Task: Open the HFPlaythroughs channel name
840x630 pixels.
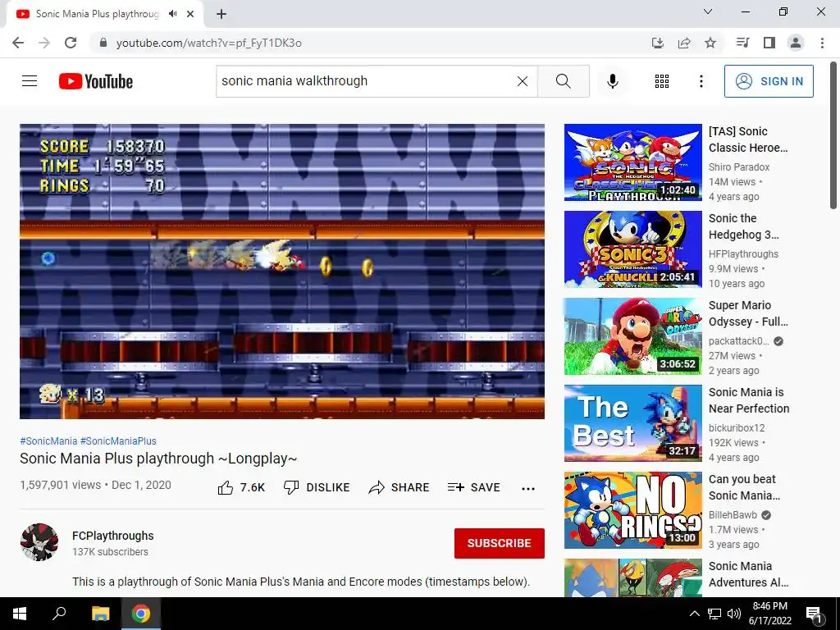Action: 743,254
